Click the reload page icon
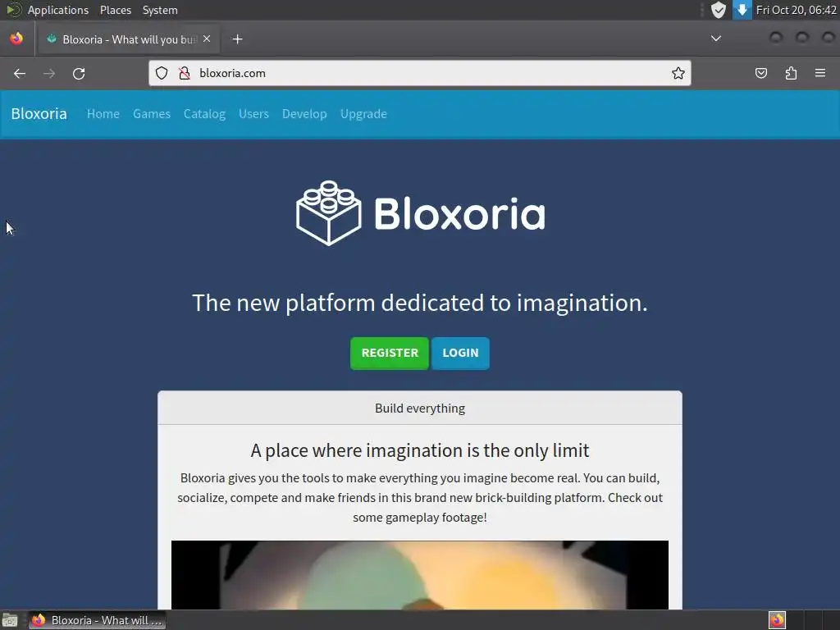This screenshot has height=630, width=840. click(x=79, y=73)
